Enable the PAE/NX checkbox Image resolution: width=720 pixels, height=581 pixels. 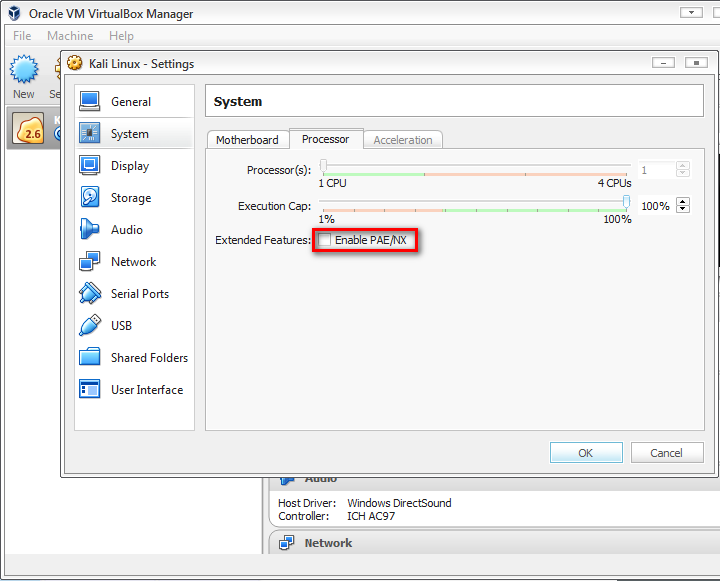[x=326, y=240]
